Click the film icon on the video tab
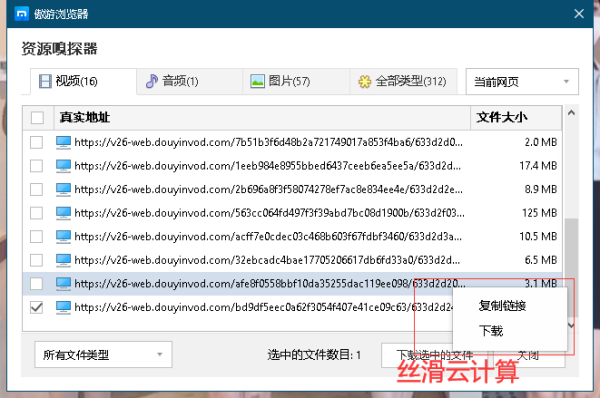Viewport: 600px width, 398px height. [x=45, y=81]
